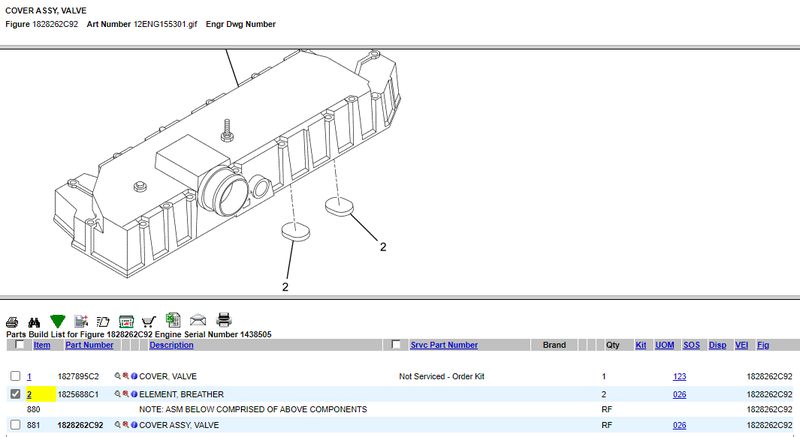
Task: Click the Description column header link
Action: 171,345
